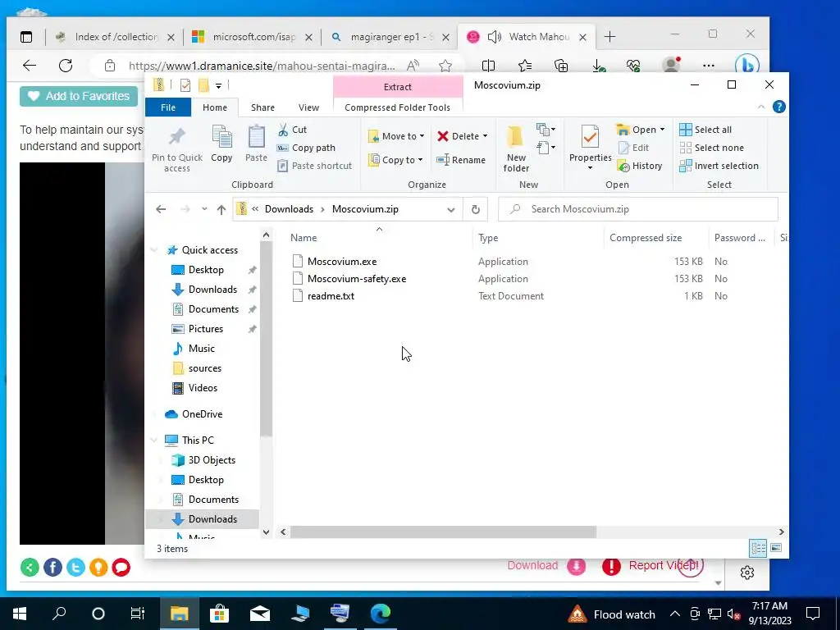This screenshot has width=840, height=630.
Task: Click Add to Favorites button on webpage
Action: point(79,96)
